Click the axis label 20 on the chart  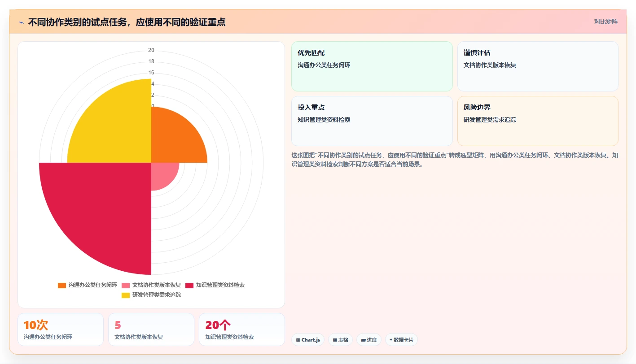coord(151,50)
